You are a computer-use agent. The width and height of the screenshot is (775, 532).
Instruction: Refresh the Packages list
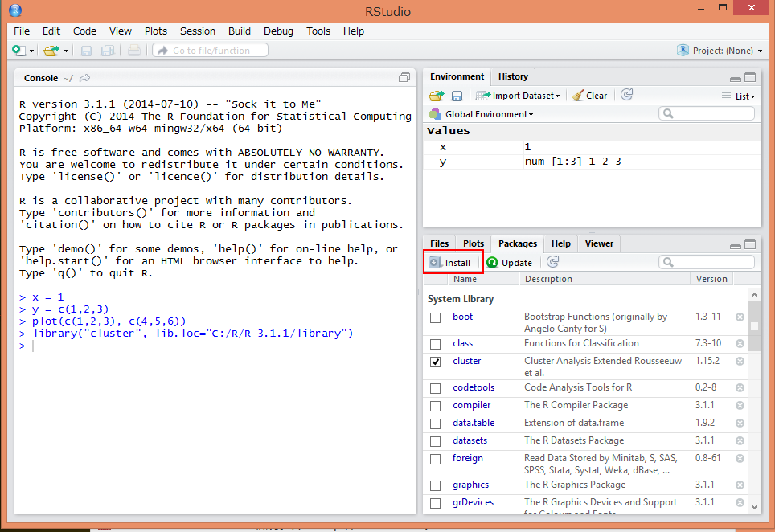(x=553, y=262)
